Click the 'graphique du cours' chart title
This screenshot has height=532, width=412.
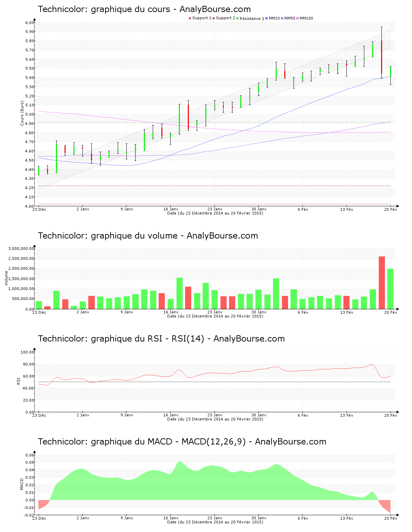coord(130,9)
